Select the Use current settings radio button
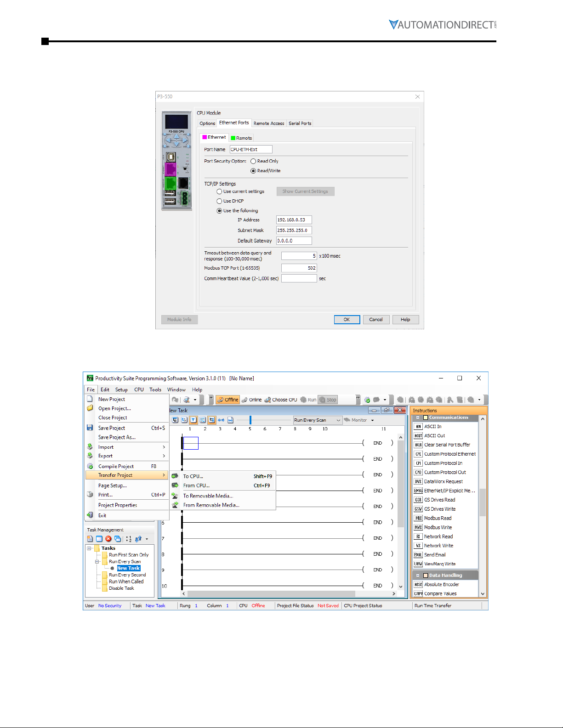Viewport: 563px width, 728px height. point(219,192)
